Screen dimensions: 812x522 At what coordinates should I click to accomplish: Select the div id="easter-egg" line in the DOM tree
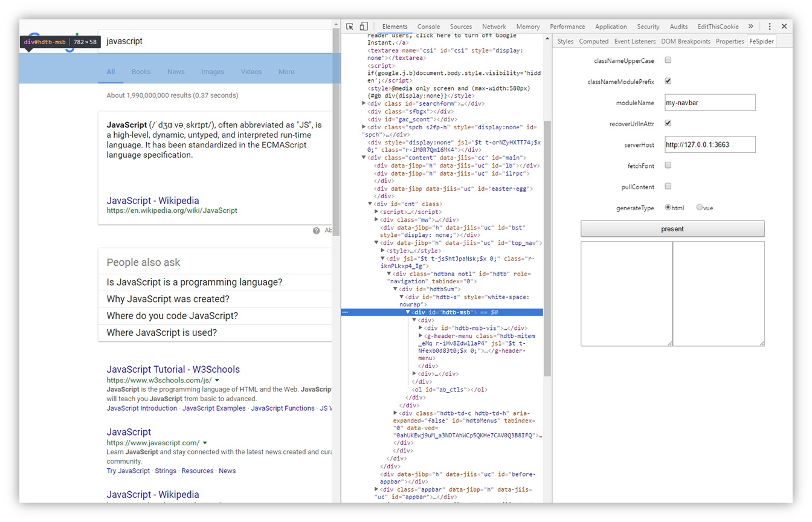tap(454, 193)
